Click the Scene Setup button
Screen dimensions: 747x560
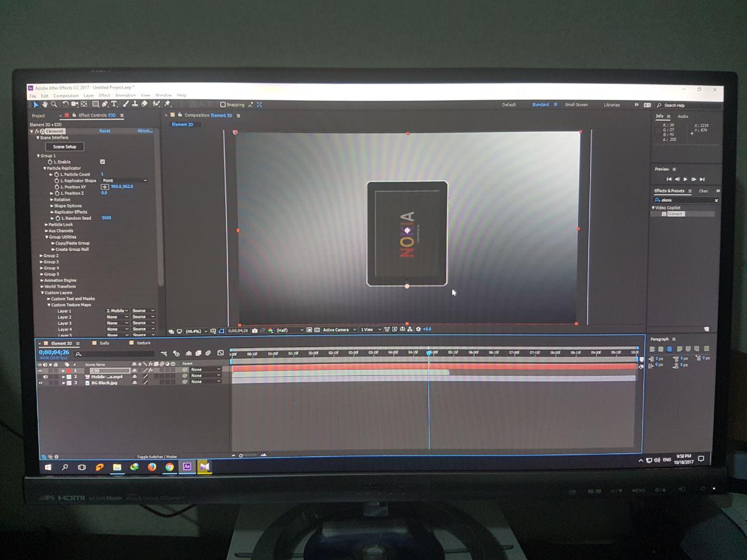(65, 147)
